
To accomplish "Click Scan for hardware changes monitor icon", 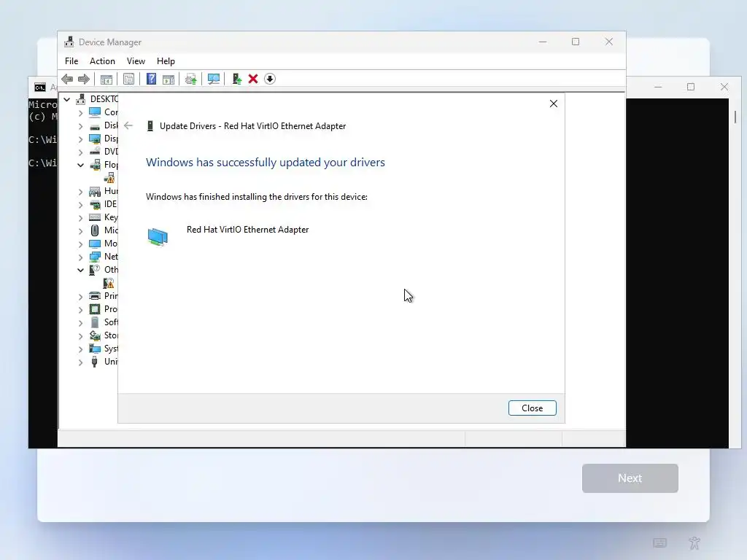I will pyautogui.click(x=214, y=79).
